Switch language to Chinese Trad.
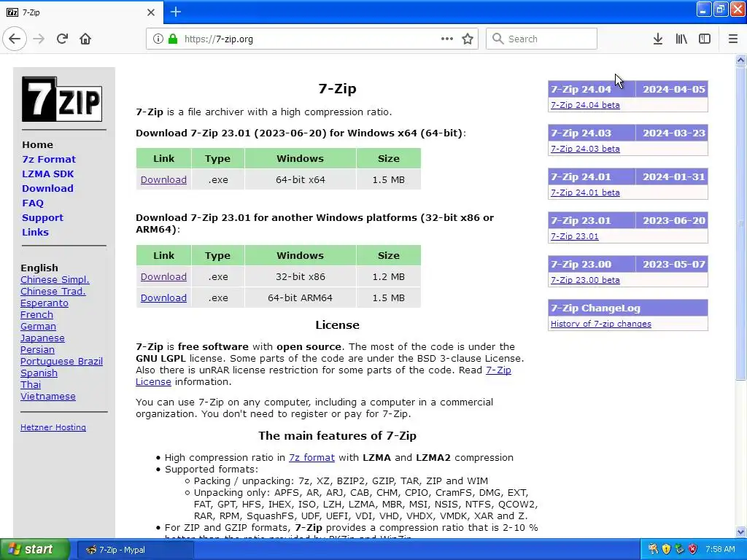Screen dimensions: 747x560 pyautogui.click(x=53, y=291)
